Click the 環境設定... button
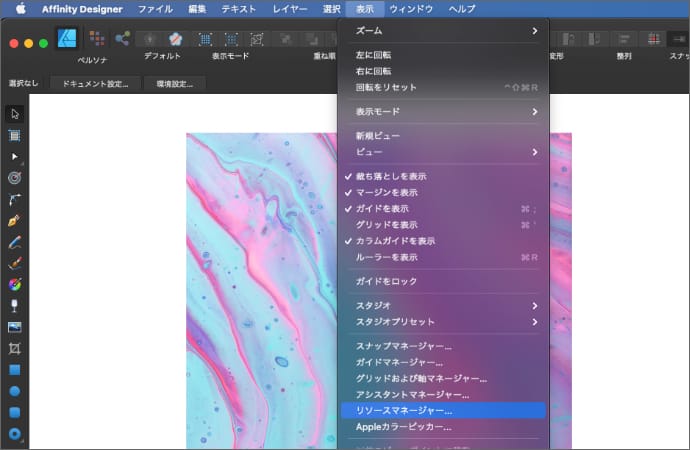The width and height of the screenshot is (690, 450). (x=174, y=84)
